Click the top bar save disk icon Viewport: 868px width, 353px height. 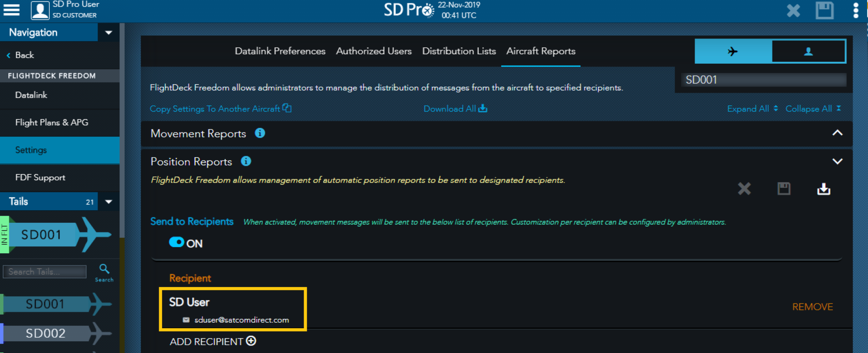point(824,10)
